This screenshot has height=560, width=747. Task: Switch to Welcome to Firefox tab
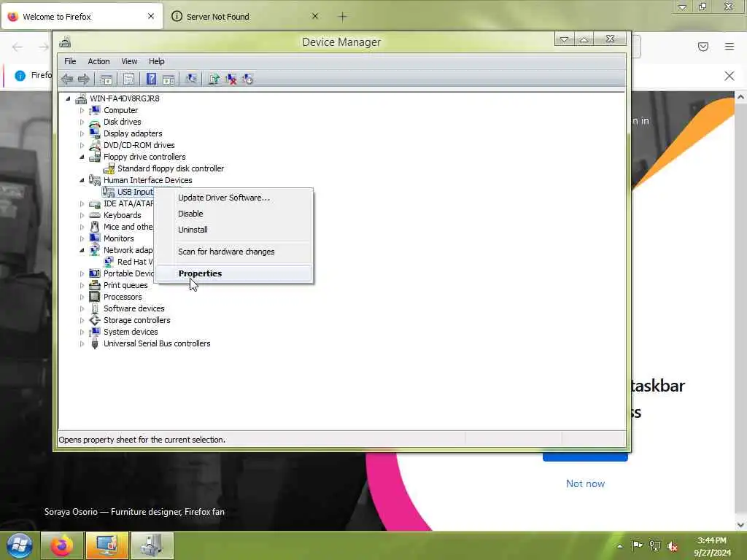pyautogui.click(x=82, y=17)
